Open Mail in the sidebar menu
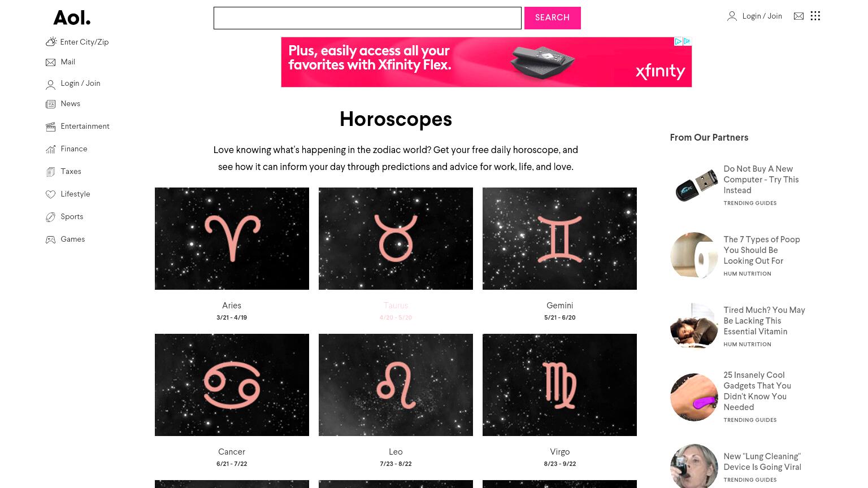 click(68, 62)
